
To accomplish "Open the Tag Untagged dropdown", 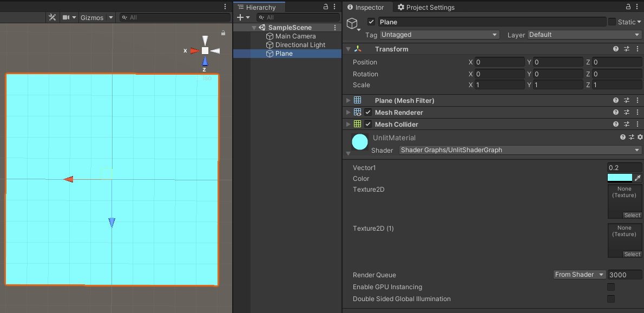I will pos(439,35).
